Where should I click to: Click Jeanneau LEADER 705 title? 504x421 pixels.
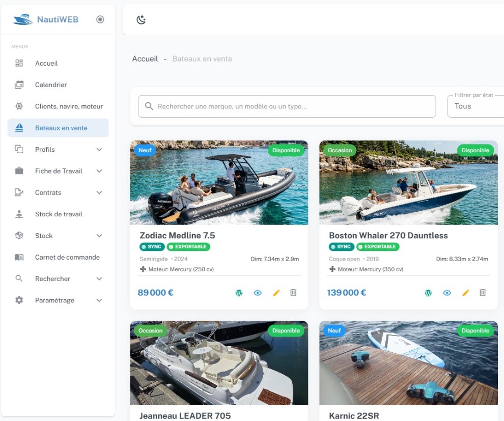pyautogui.click(x=185, y=416)
